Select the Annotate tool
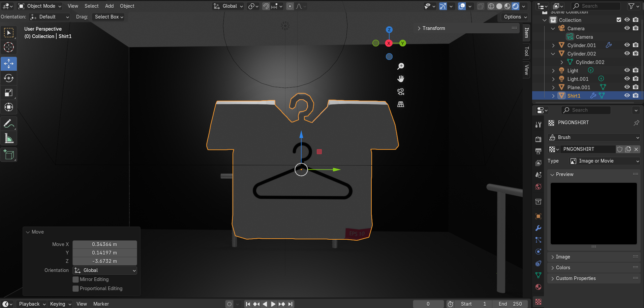 [9, 124]
